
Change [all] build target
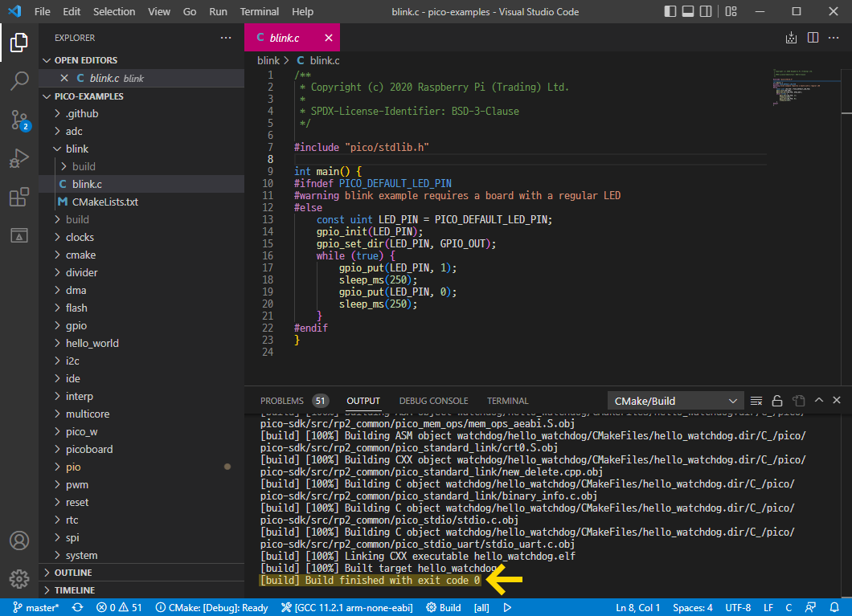pyautogui.click(x=481, y=607)
